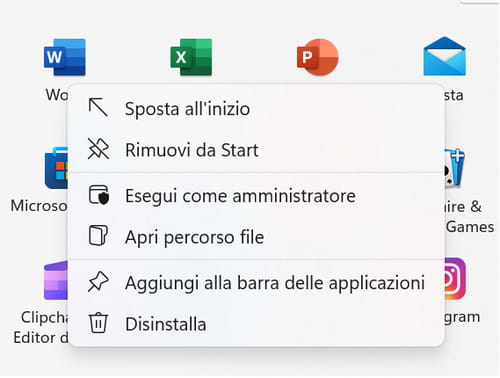The image size is (500, 378).
Task: Select Sposta all'inizio from the context menu
Action: point(256,109)
